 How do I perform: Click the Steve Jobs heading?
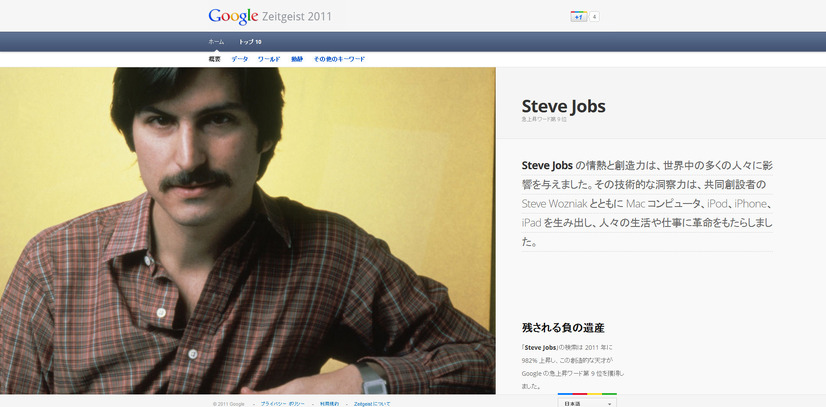pos(563,106)
